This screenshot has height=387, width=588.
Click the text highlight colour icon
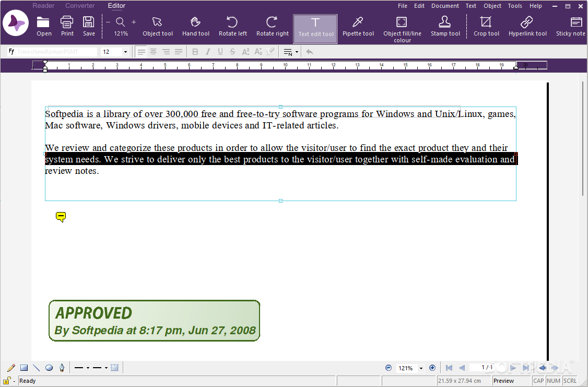pos(271,52)
